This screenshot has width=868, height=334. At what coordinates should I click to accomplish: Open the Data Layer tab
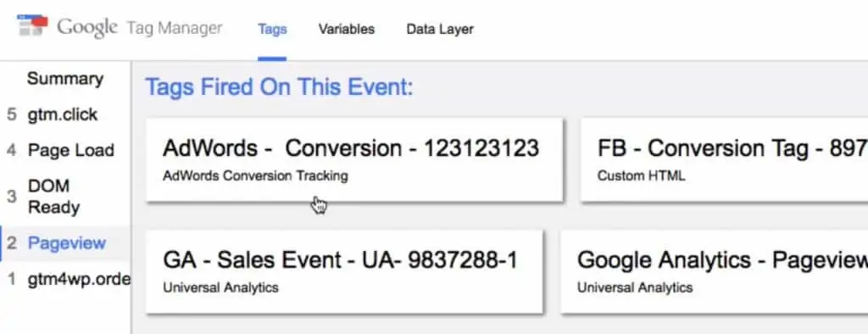pyautogui.click(x=440, y=30)
